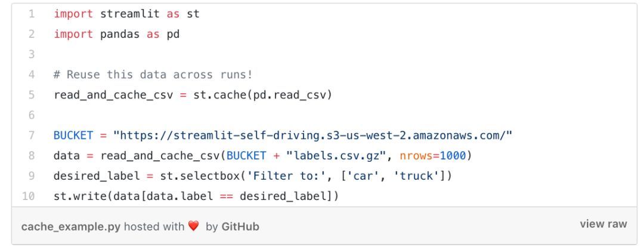Select line number 4
The height and width of the screenshot is (246, 644).
(32, 75)
